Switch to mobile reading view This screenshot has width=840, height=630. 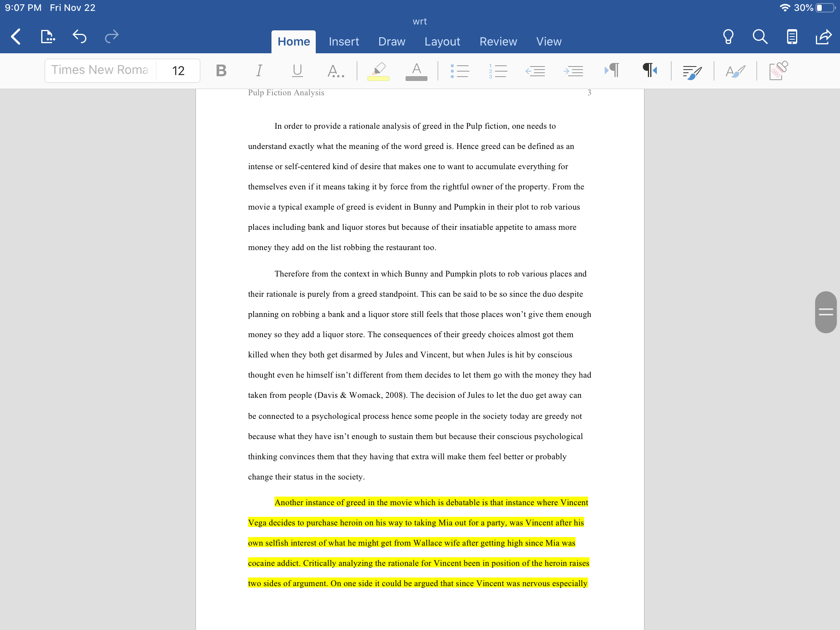(792, 37)
